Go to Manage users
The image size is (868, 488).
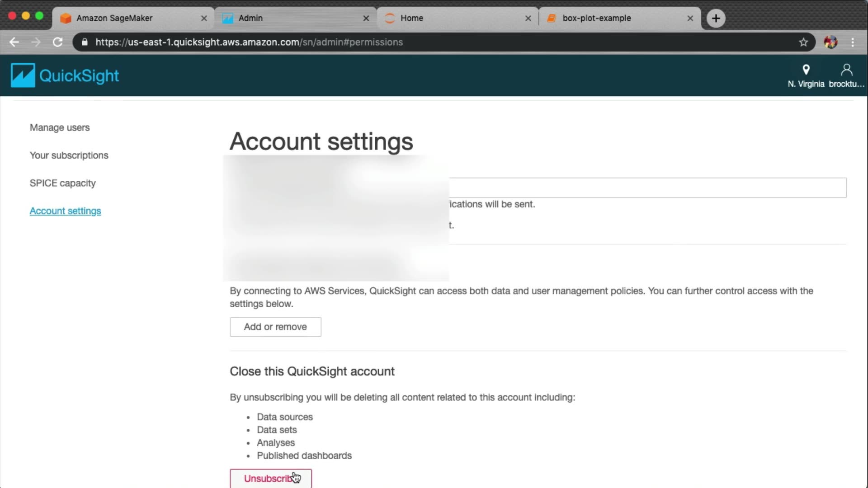point(60,127)
